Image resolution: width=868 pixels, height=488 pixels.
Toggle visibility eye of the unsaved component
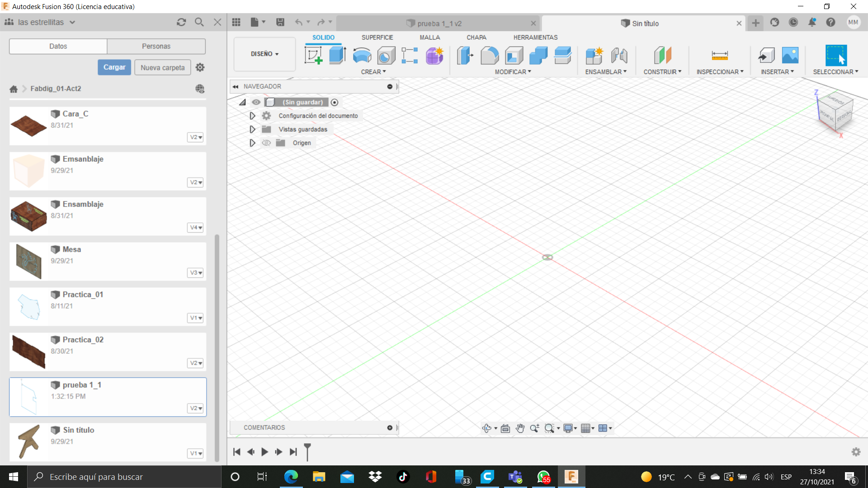click(256, 102)
